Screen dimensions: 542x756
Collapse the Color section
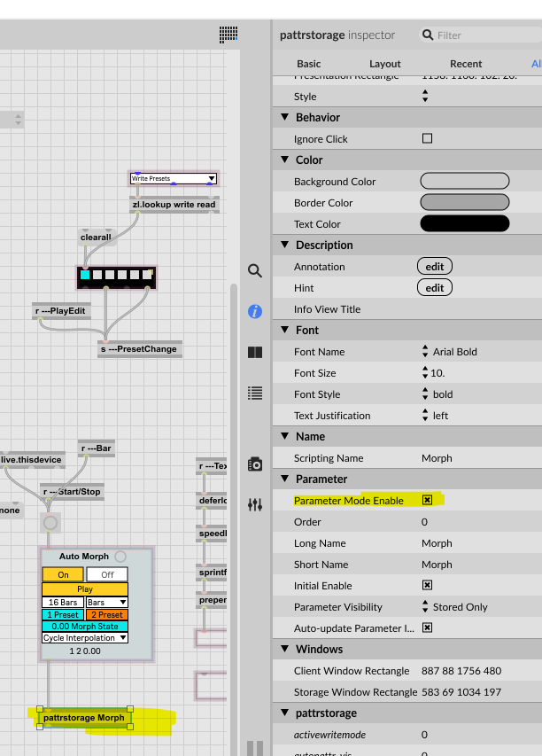tap(284, 160)
